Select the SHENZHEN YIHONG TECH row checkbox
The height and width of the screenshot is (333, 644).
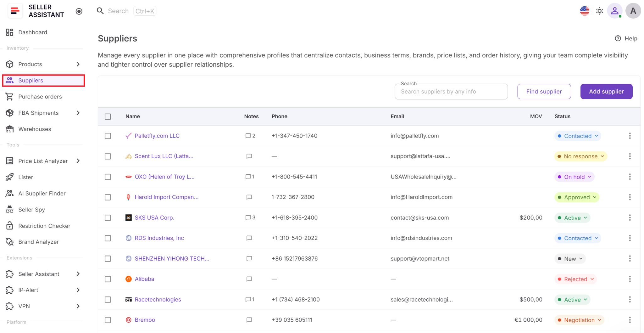pyautogui.click(x=108, y=259)
